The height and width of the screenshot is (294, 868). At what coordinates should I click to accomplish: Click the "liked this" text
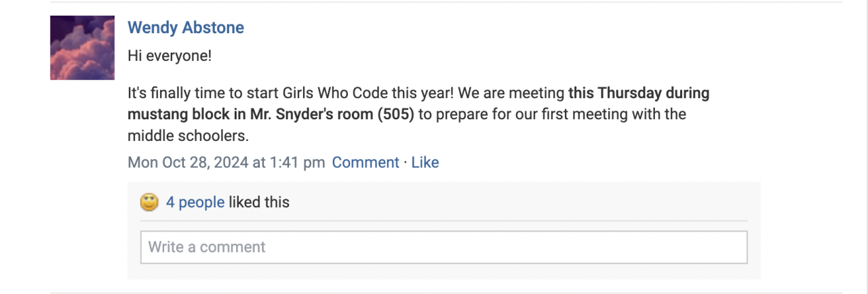(259, 202)
